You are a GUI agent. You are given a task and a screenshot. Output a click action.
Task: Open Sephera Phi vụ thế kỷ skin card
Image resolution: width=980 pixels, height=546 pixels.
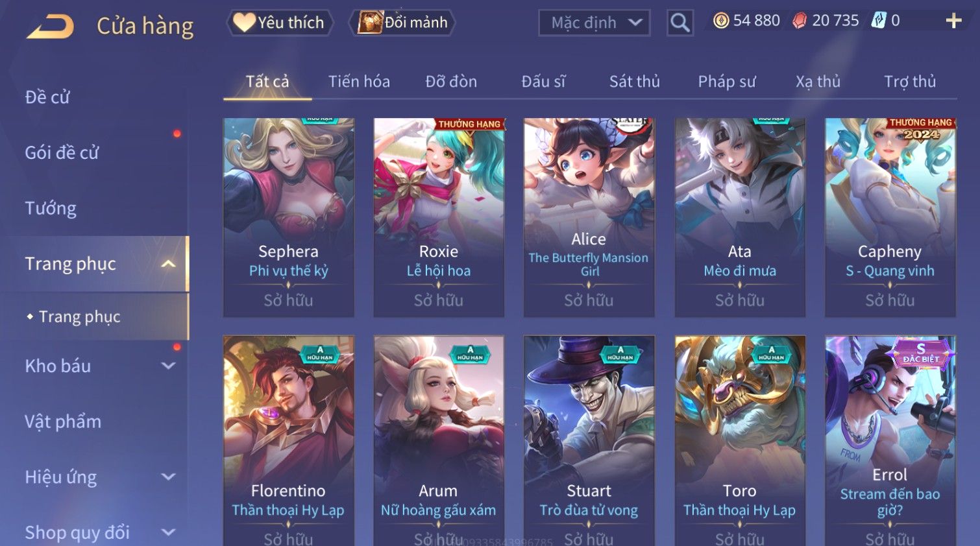289,217
